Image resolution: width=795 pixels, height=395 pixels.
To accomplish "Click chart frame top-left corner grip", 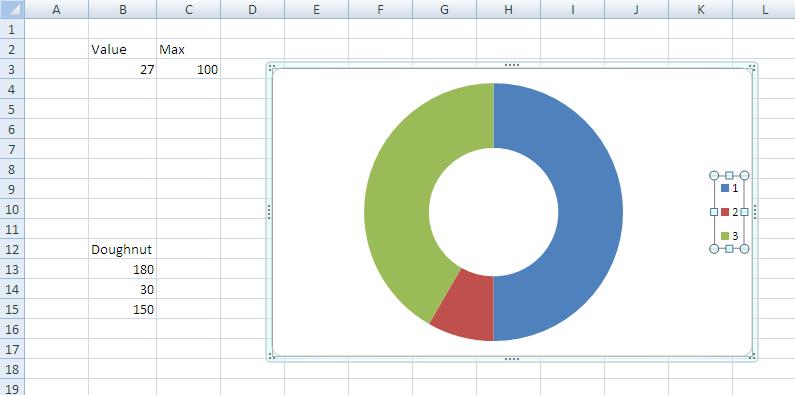I will click(271, 66).
